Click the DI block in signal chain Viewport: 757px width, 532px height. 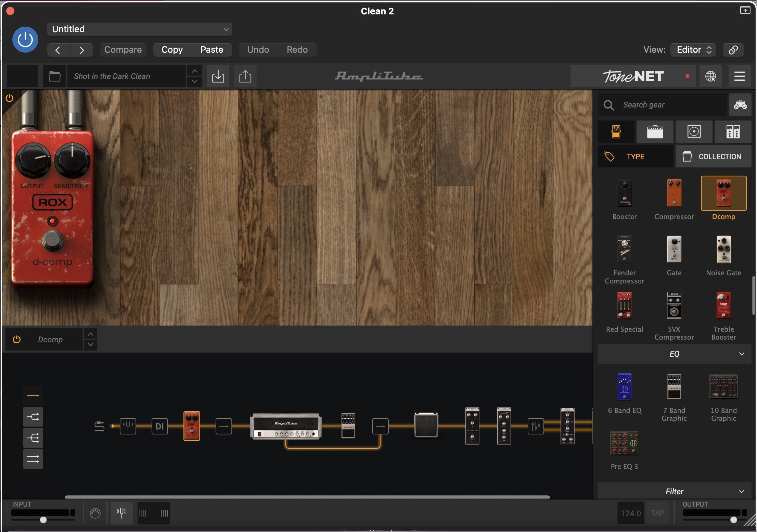(159, 426)
